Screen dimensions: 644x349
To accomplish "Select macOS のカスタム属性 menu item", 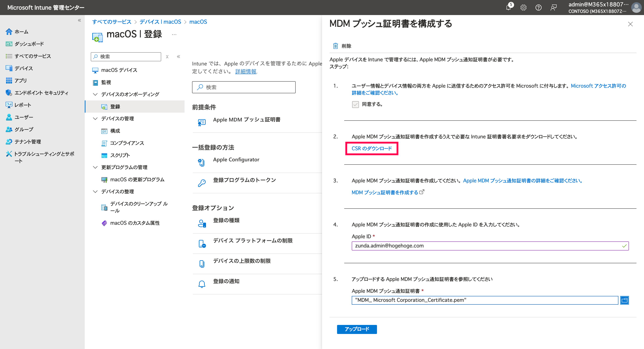I will tap(135, 223).
